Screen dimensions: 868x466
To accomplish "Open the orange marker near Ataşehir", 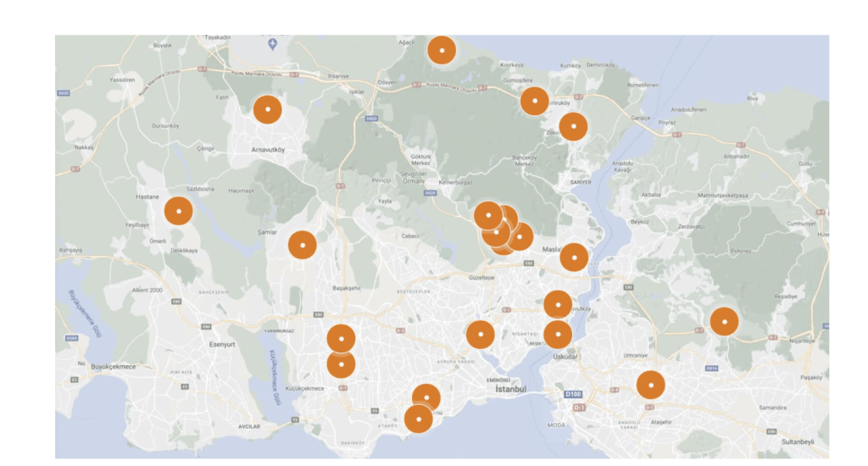I will click(650, 385).
